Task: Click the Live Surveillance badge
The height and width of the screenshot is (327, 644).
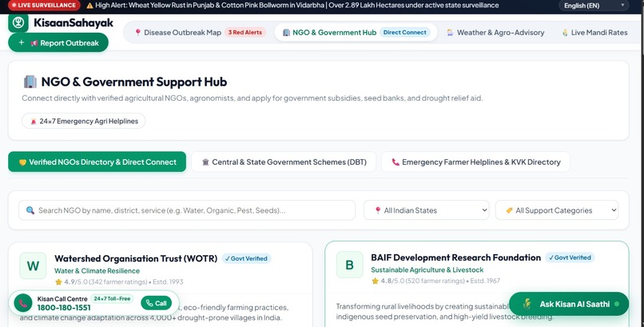Action: [44, 6]
